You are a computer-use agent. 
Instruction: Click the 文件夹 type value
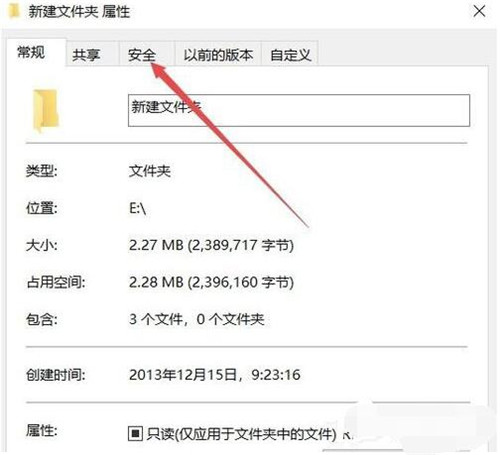[x=150, y=171]
